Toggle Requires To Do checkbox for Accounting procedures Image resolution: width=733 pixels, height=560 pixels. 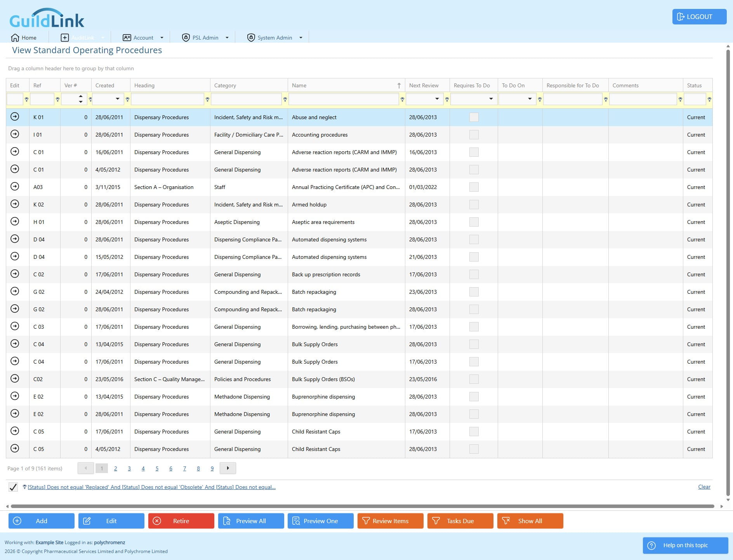click(x=474, y=135)
